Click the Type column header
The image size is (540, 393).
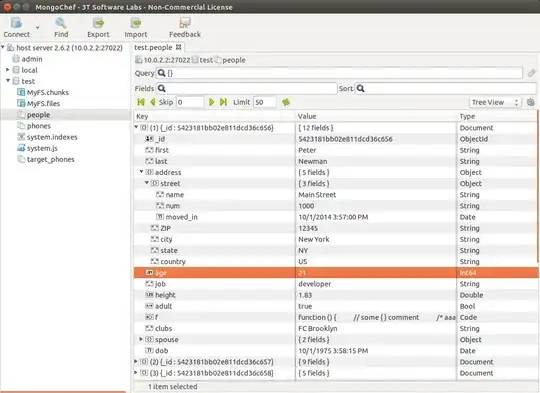[497, 116]
